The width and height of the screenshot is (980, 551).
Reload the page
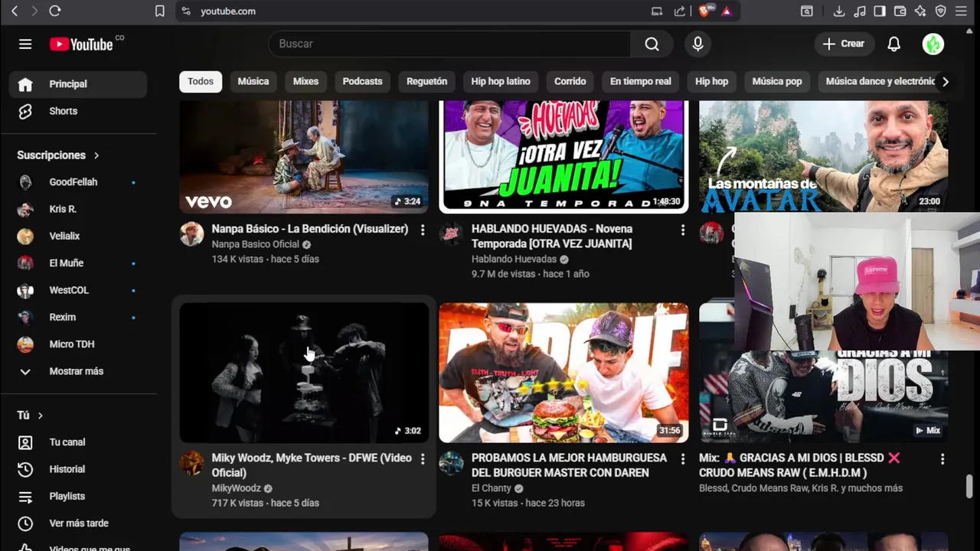(x=54, y=11)
